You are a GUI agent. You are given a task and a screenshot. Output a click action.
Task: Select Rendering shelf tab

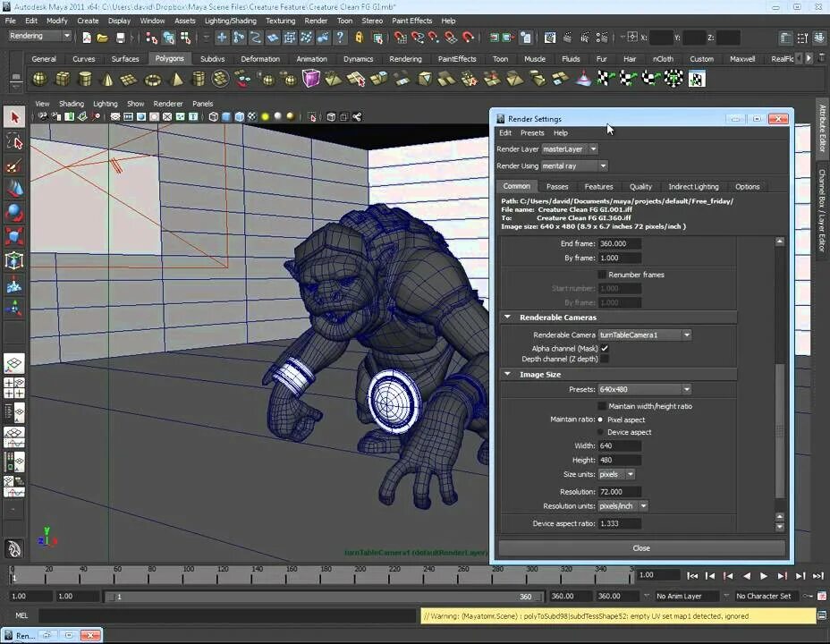point(405,59)
